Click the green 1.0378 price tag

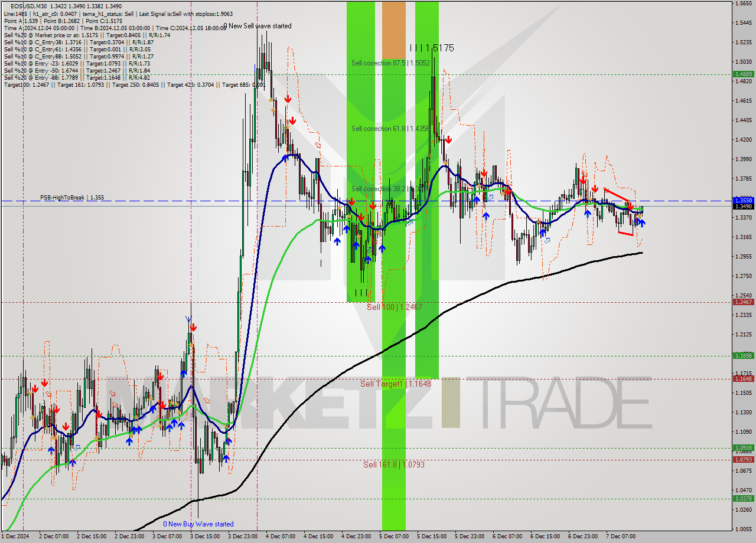coord(743,498)
